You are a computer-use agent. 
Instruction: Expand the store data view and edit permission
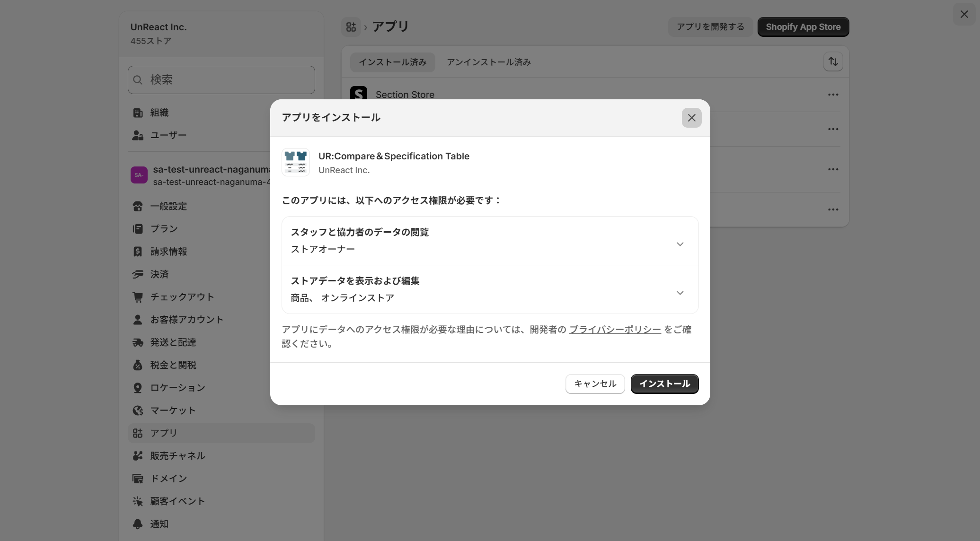click(490, 289)
